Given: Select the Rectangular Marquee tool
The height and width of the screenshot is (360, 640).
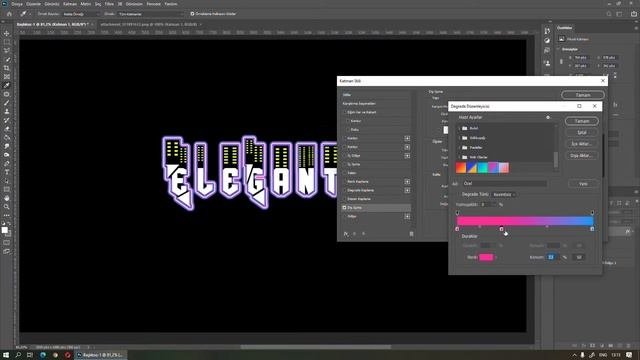Looking at the screenshot, I should click(x=7, y=42).
